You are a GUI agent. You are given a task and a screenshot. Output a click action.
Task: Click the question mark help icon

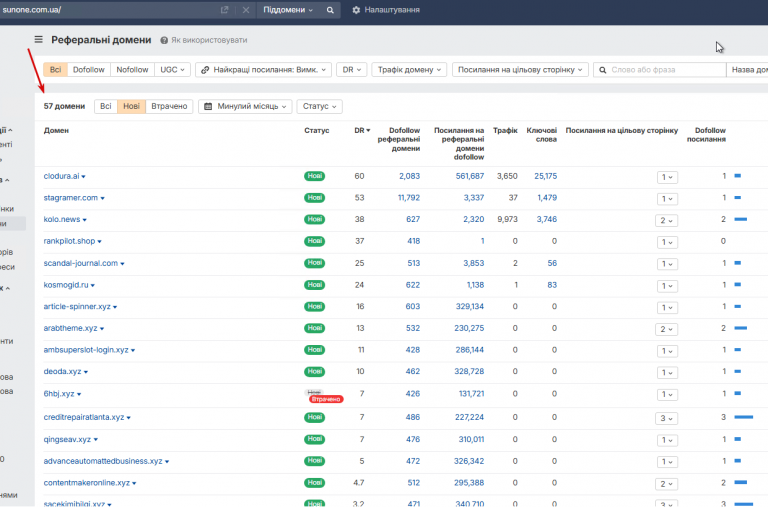pyautogui.click(x=164, y=41)
